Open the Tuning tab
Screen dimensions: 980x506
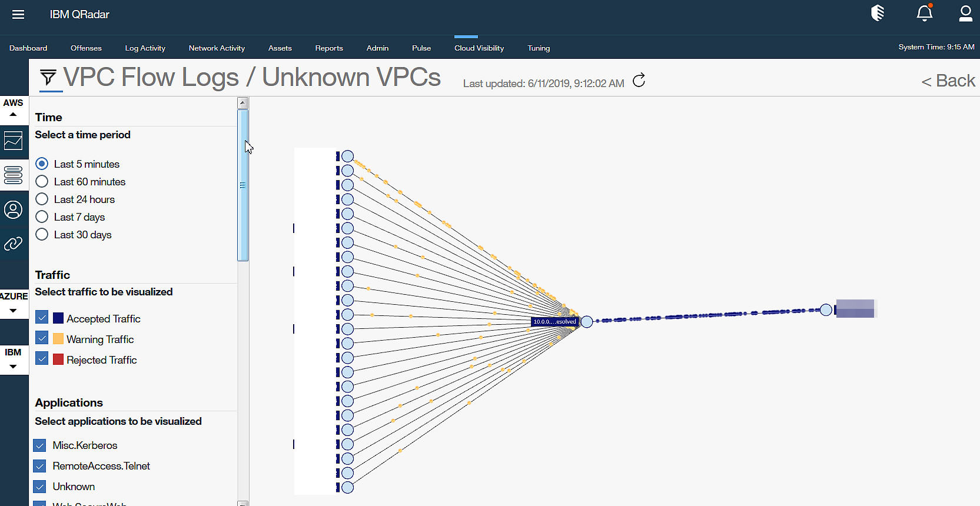[539, 48]
